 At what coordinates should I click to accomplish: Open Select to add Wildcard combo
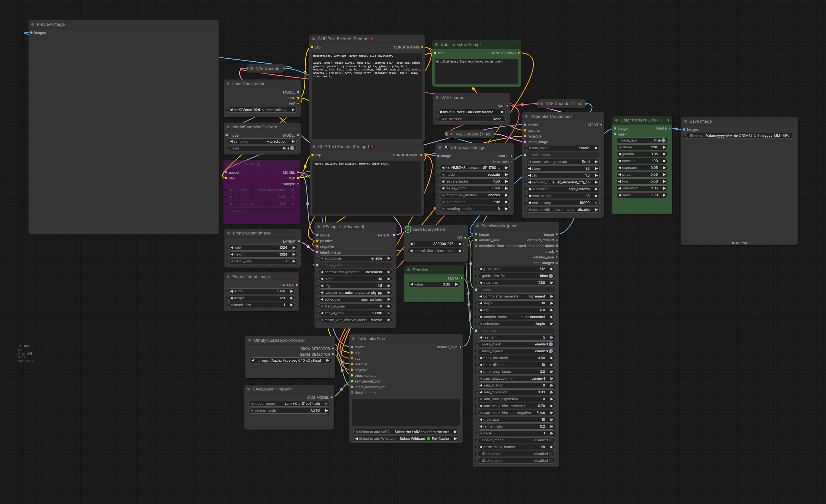click(x=406, y=439)
